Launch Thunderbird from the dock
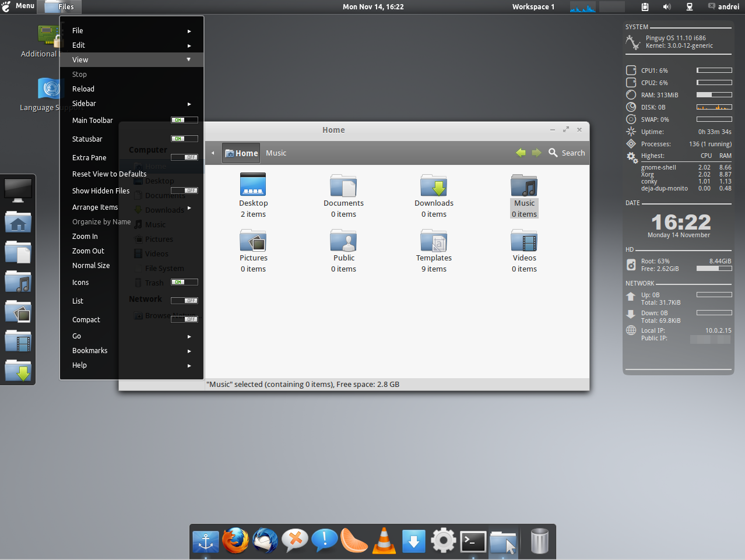Viewport: 745px width, 560px height. coord(265,541)
